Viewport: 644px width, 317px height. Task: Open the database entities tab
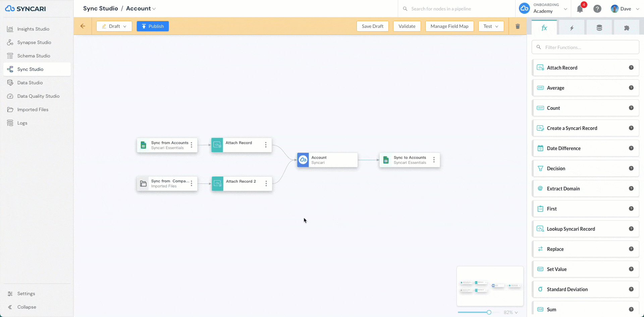click(599, 28)
